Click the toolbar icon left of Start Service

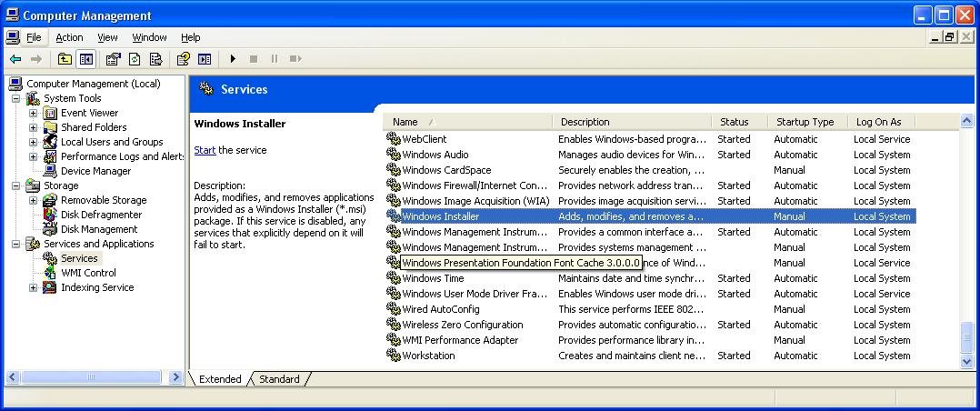pos(205,59)
